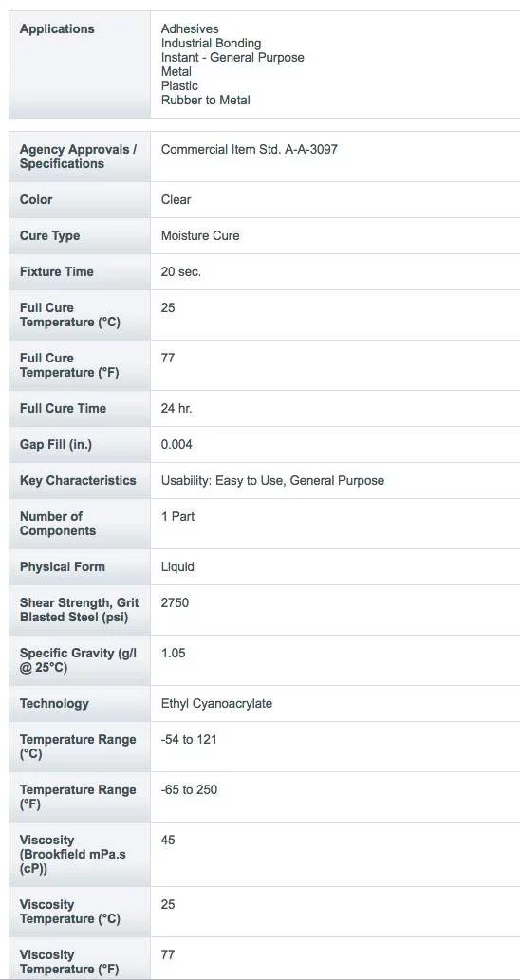Select the 20 sec. fixture time value
This screenshot has height=980, width=520.
click(181, 272)
